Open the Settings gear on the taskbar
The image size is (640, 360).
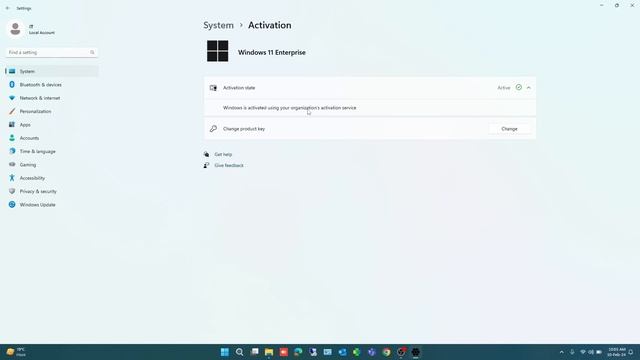tap(416, 352)
